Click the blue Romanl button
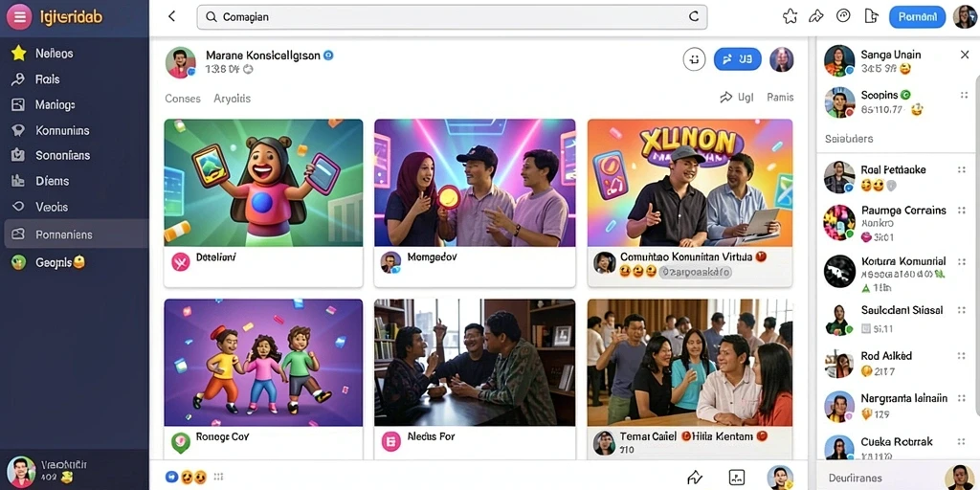 click(x=917, y=17)
